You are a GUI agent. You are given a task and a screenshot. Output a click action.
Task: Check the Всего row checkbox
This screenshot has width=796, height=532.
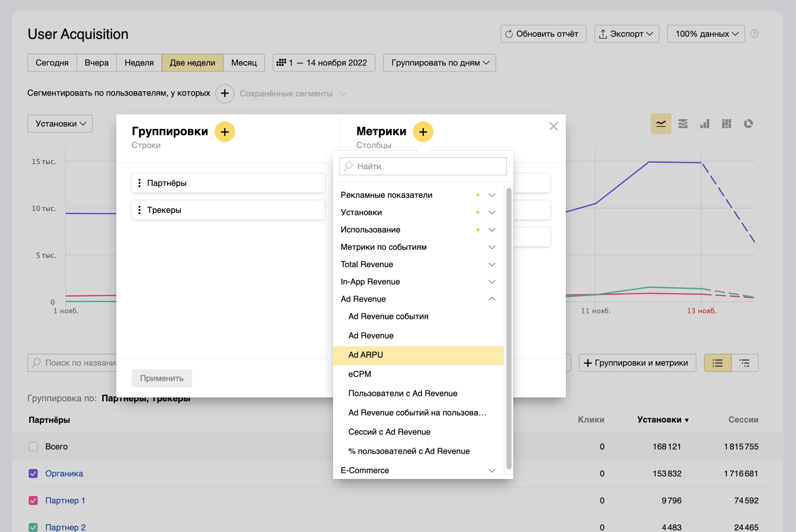33,447
